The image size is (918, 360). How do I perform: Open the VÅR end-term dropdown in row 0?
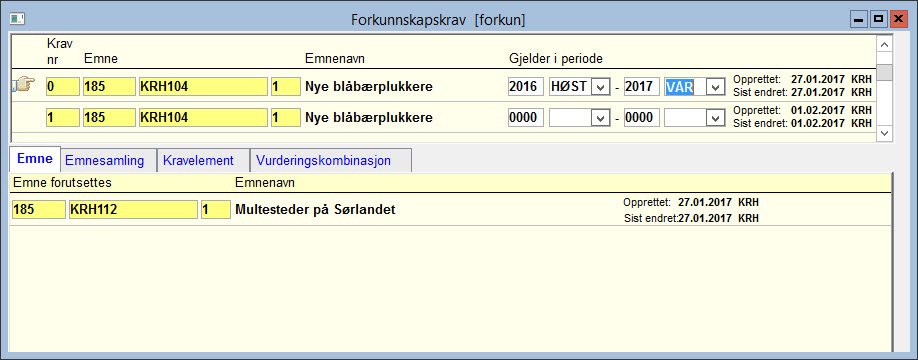(714, 87)
